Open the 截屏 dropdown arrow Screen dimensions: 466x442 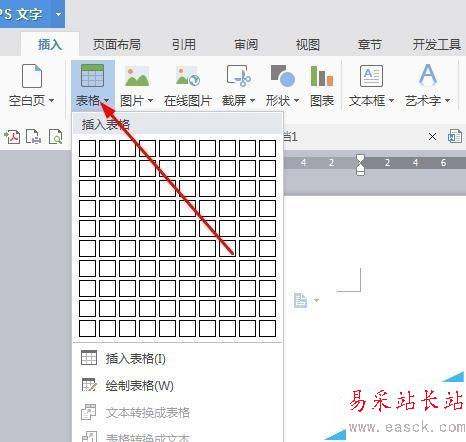[252, 100]
